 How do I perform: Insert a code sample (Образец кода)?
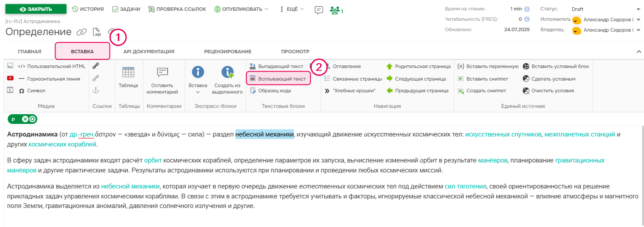click(x=270, y=91)
